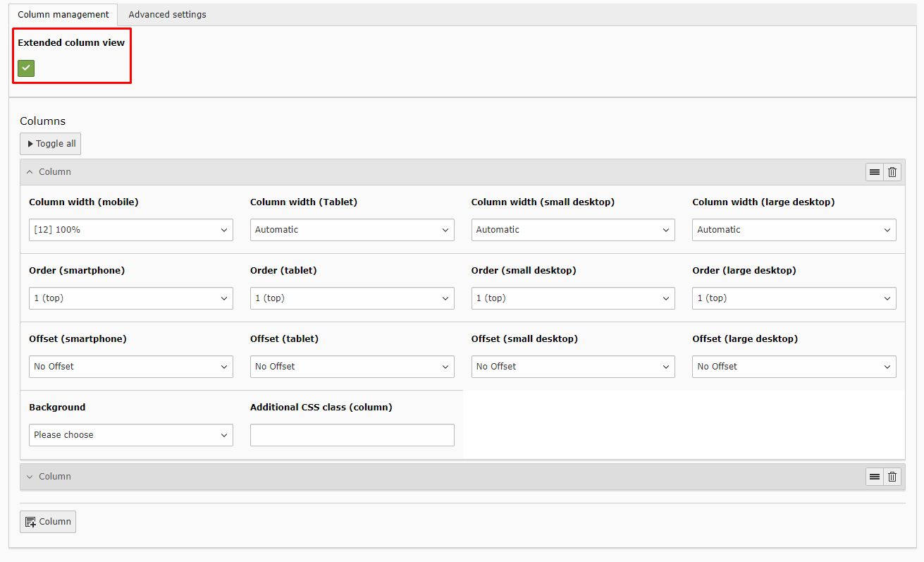Open Column width (Tablet) dropdown
This screenshot has height=562, width=924.
pyautogui.click(x=352, y=230)
